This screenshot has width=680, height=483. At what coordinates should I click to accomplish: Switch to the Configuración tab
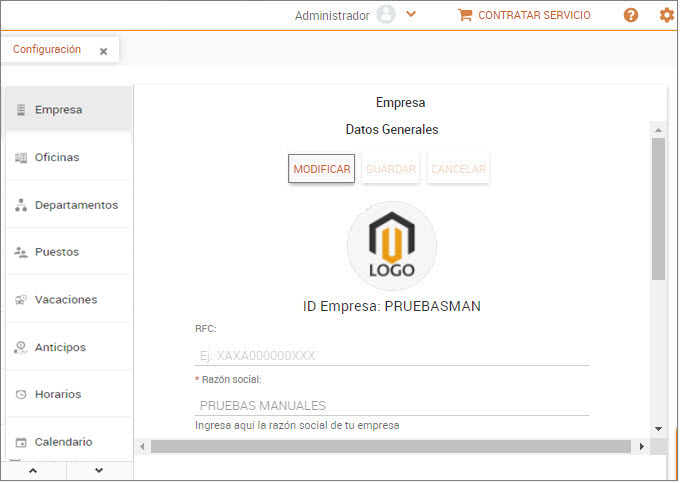[x=47, y=50]
